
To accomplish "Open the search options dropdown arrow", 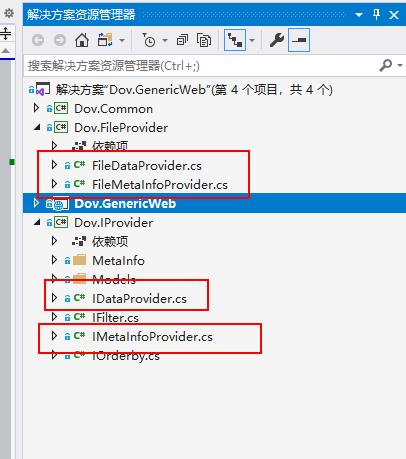I will coord(400,66).
